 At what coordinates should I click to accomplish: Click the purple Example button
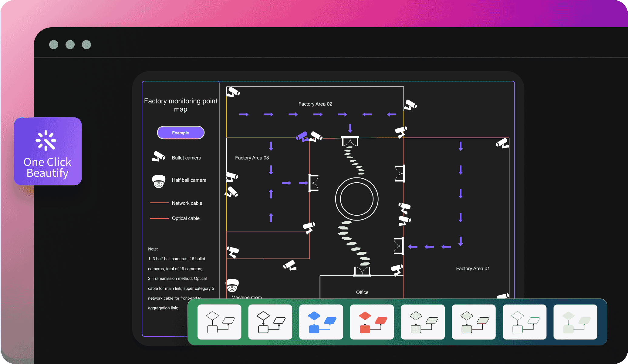point(181,133)
